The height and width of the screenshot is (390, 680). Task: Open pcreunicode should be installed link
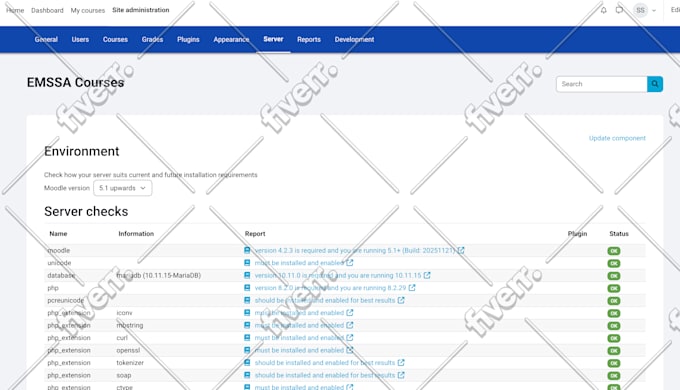click(325, 300)
